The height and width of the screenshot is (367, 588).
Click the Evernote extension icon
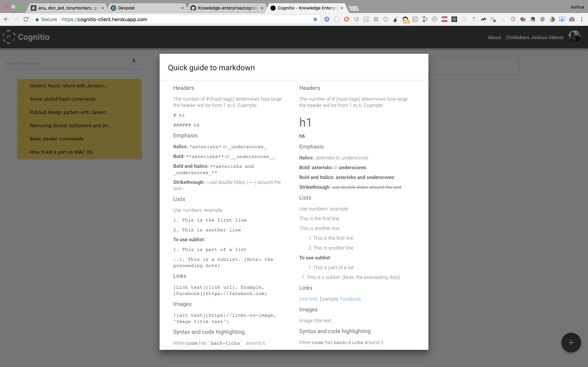pyautogui.click(x=533, y=19)
